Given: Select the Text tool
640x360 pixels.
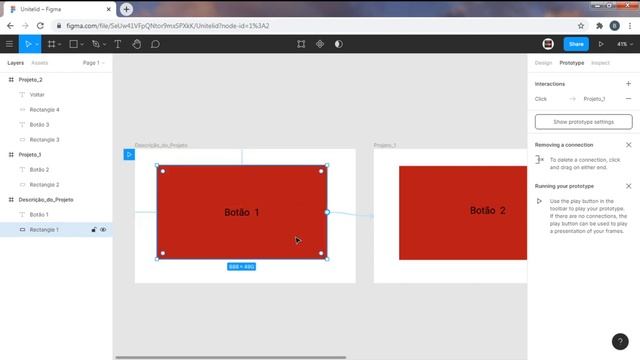Looking at the screenshot, I should pos(118,44).
